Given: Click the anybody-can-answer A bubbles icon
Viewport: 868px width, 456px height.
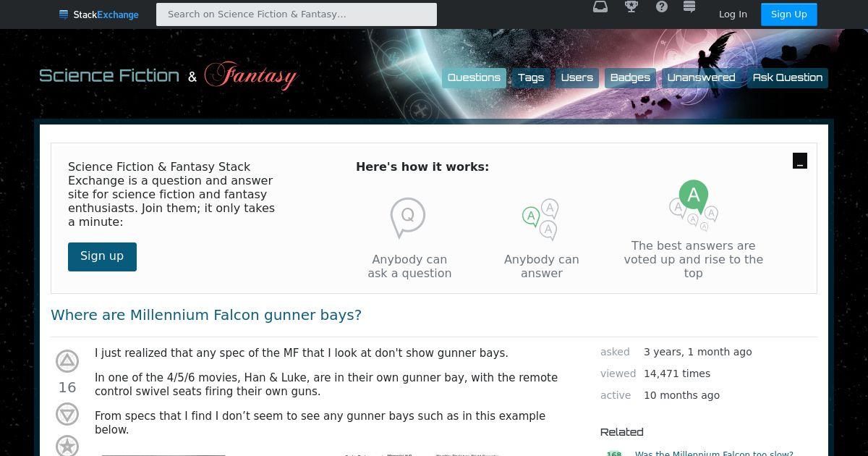Looking at the screenshot, I should pyautogui.click(x=540, y=219).
